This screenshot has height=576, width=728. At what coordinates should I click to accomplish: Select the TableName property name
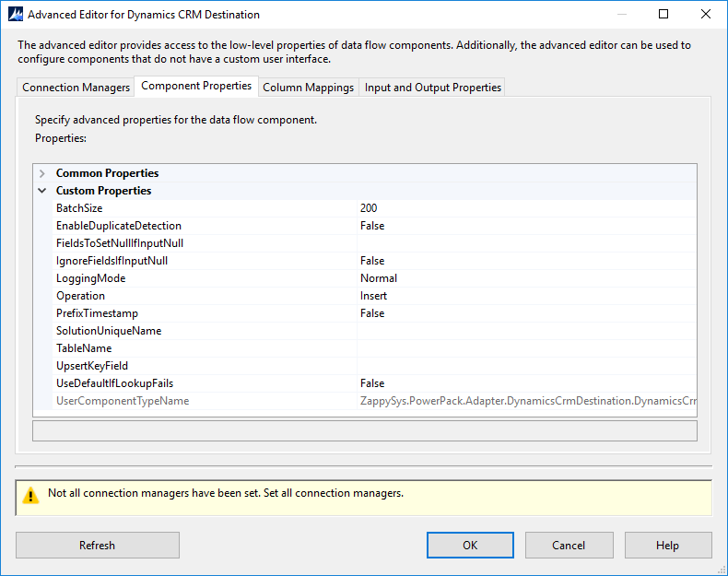click(x=84, y=348)
